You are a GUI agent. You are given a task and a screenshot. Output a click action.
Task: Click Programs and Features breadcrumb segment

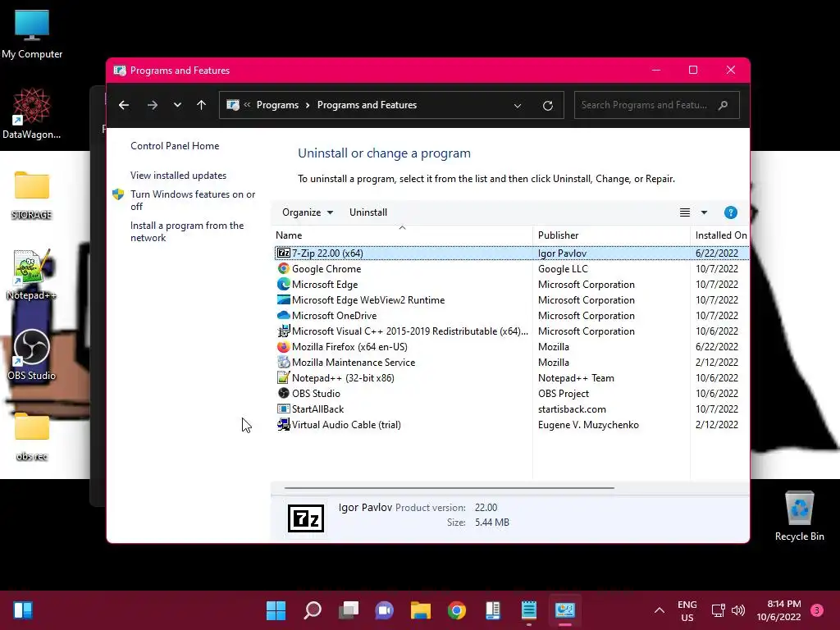tap(367, 105)
